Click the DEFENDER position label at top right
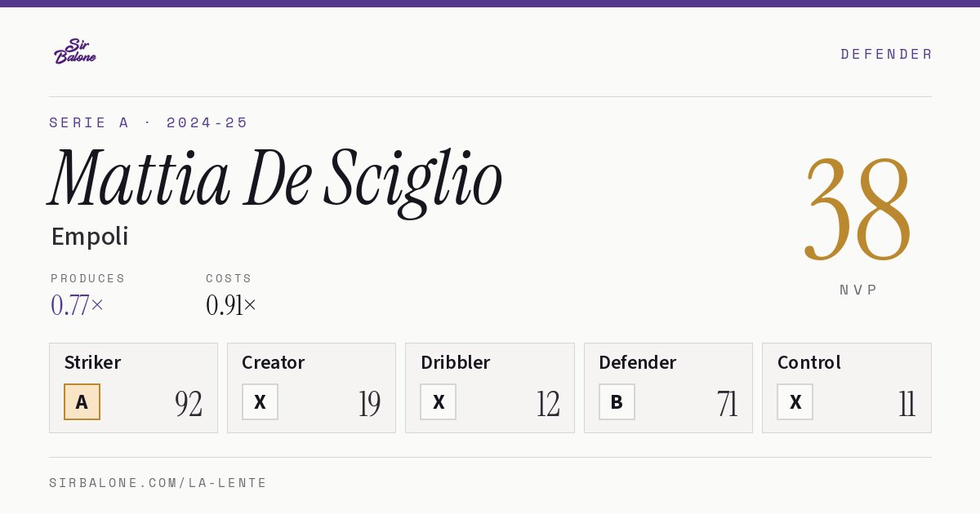 886,54
